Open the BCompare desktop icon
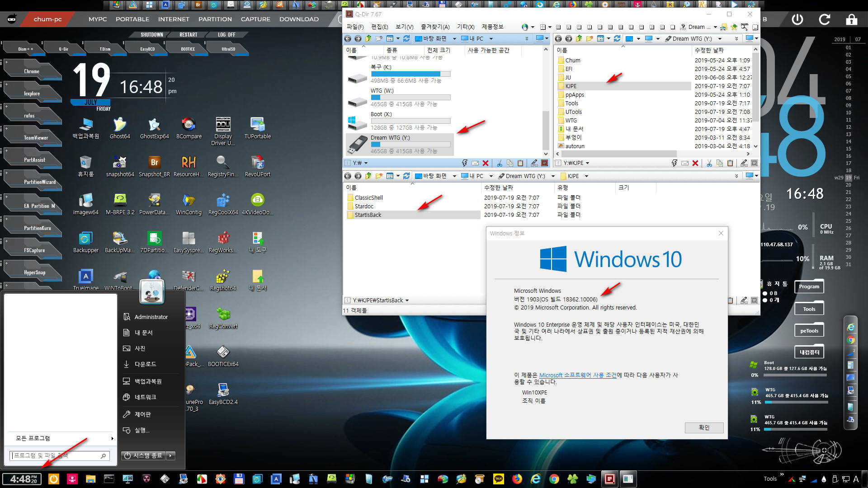The width and height of the screenshot is (868, 488). click(x=189, y=128)
